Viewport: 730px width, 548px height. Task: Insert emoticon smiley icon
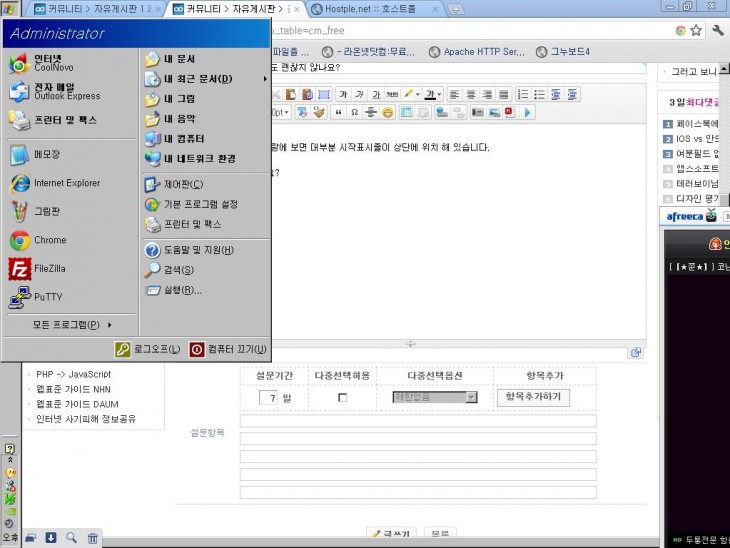[x=387, y=113]
